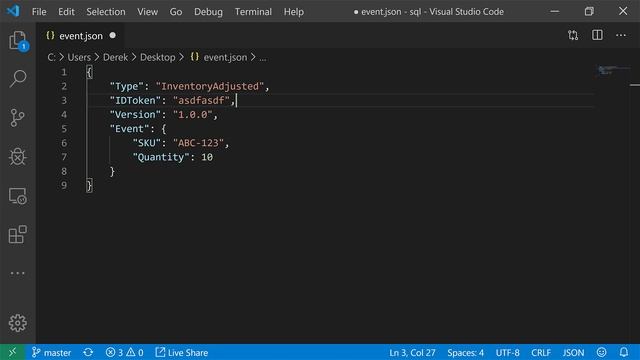Open the Extensions view
This screenshot has height=360, width=640.
click(x=18, y=234)
